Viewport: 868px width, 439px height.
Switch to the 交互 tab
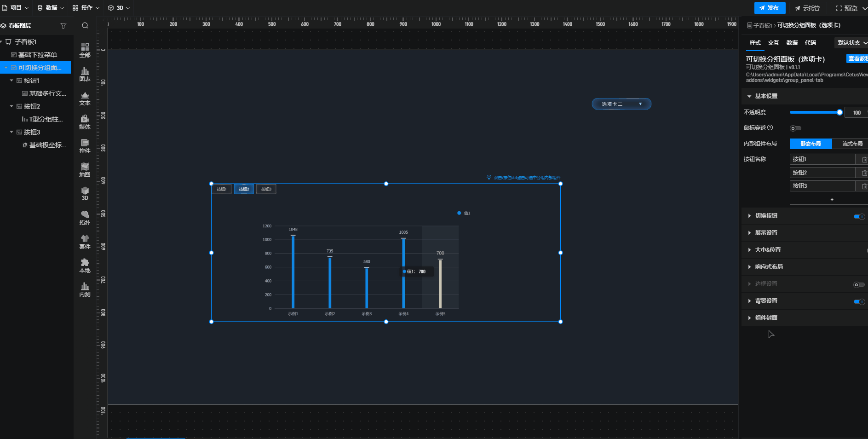(773, 43)
